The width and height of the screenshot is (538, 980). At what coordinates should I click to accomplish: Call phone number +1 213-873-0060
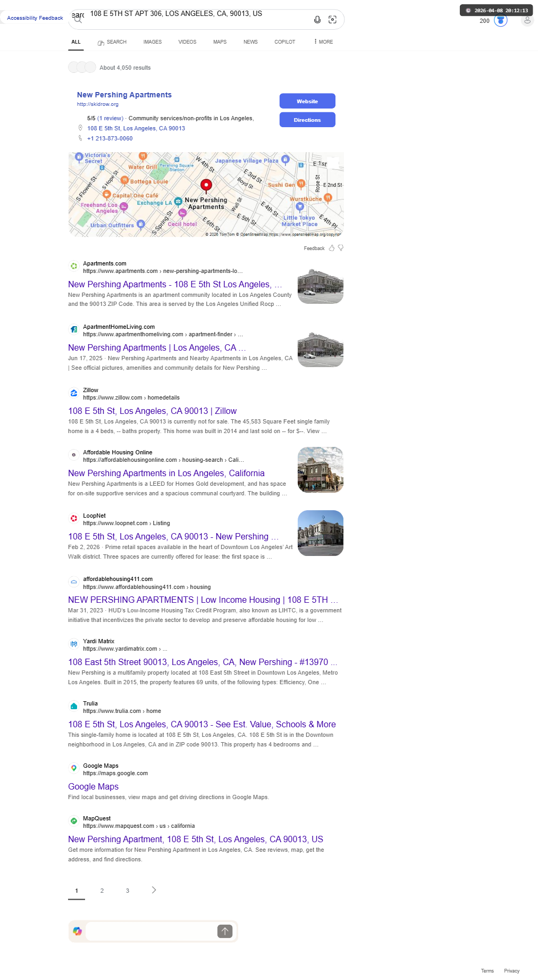(x=110, y=138)
